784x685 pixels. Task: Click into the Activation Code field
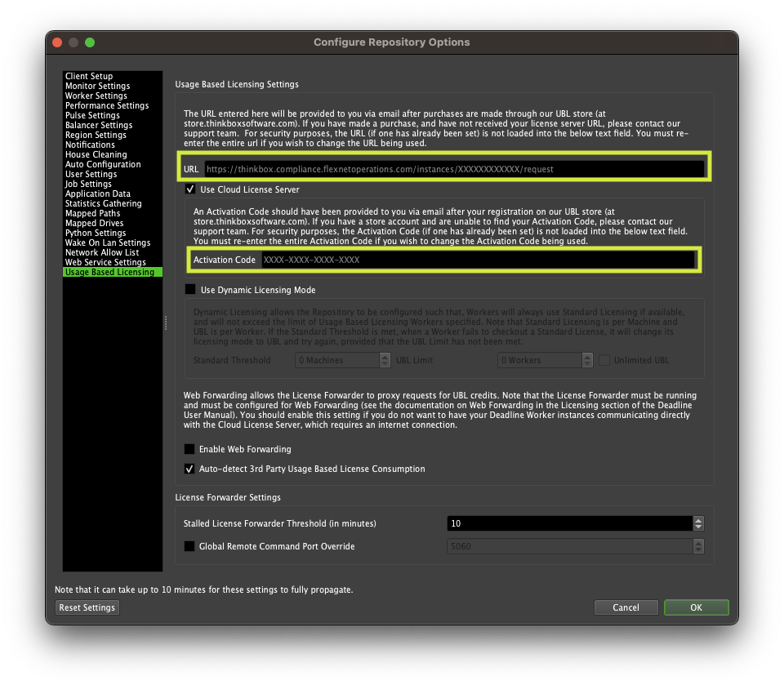tap(478, 260)
